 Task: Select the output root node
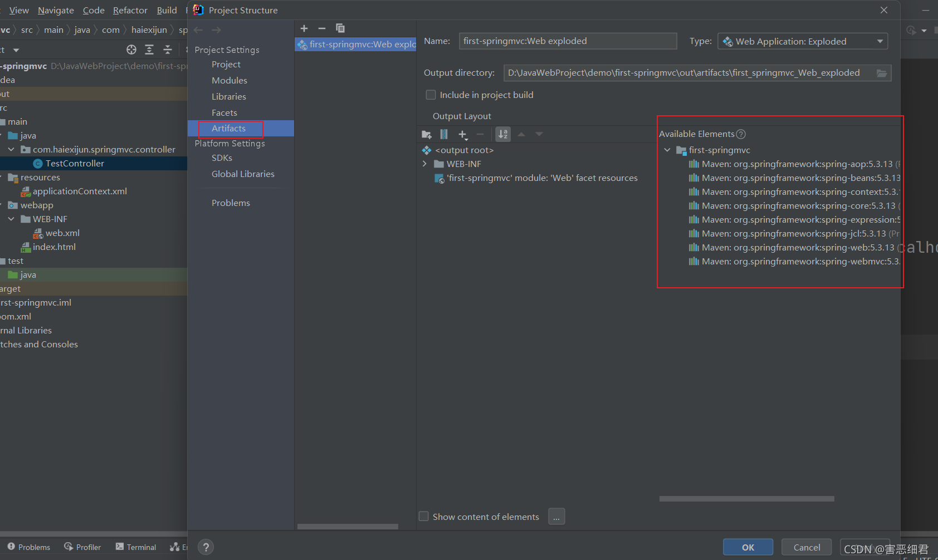pyautogui.click(x=458, y=150)
